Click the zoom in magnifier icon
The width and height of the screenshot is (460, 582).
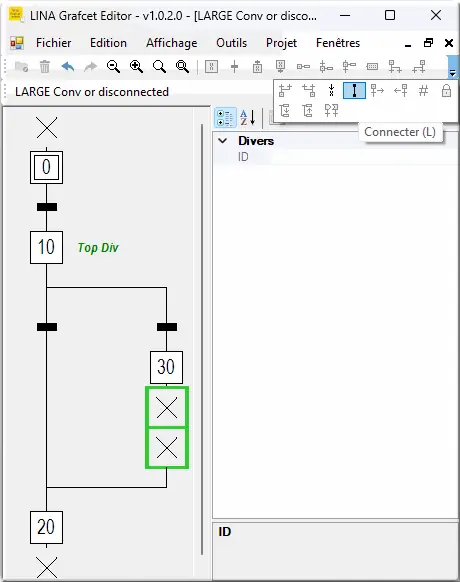[x=136, y=67]
